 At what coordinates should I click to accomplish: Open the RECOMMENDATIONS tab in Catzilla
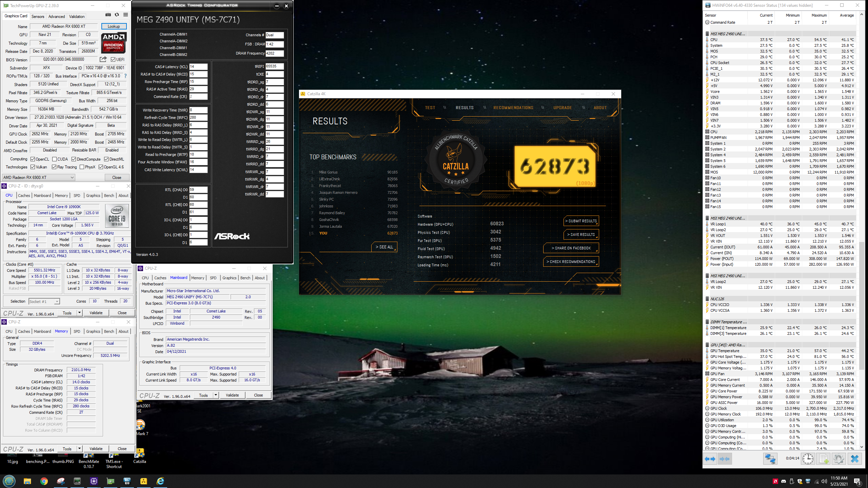pos(513,108)
